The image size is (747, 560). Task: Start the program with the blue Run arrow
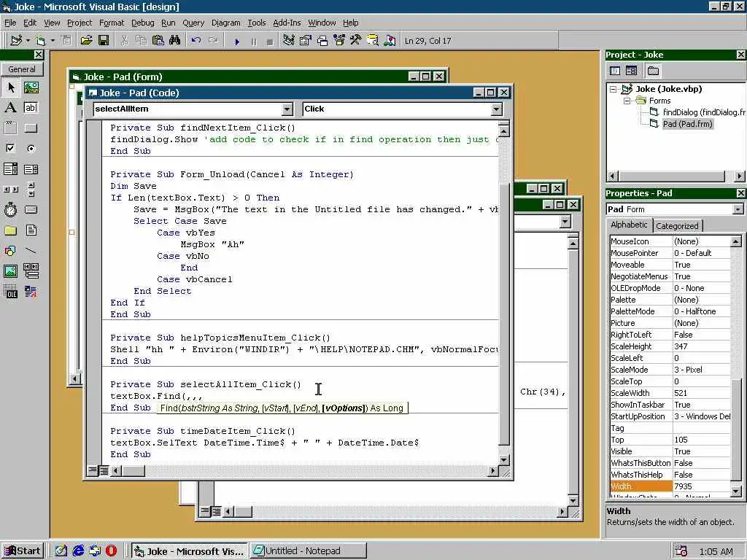click(x=237, y=42)
